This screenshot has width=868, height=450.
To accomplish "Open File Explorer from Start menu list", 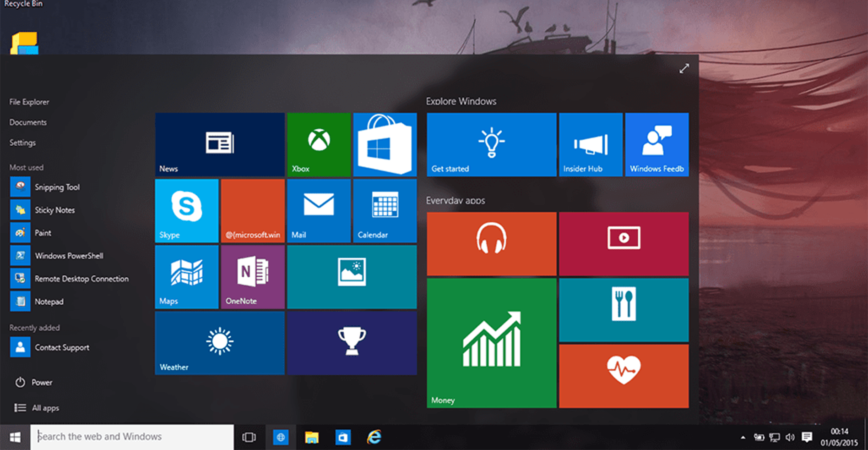I will point(29,102).
